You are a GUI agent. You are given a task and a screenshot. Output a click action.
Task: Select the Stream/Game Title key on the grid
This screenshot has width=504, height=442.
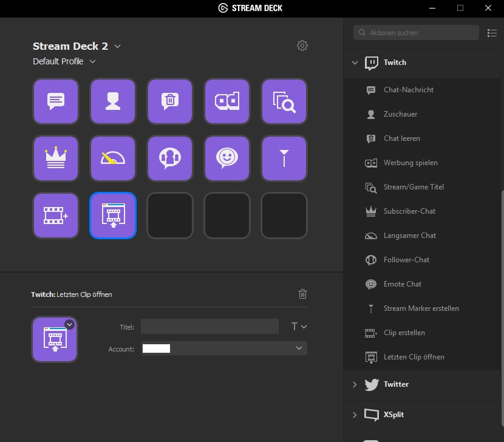(x=284, y=101)
